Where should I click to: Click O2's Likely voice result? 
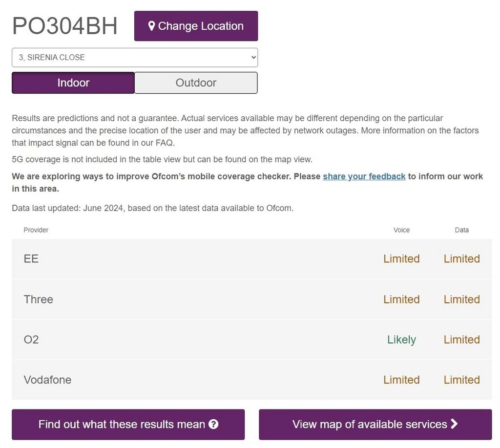401,340
